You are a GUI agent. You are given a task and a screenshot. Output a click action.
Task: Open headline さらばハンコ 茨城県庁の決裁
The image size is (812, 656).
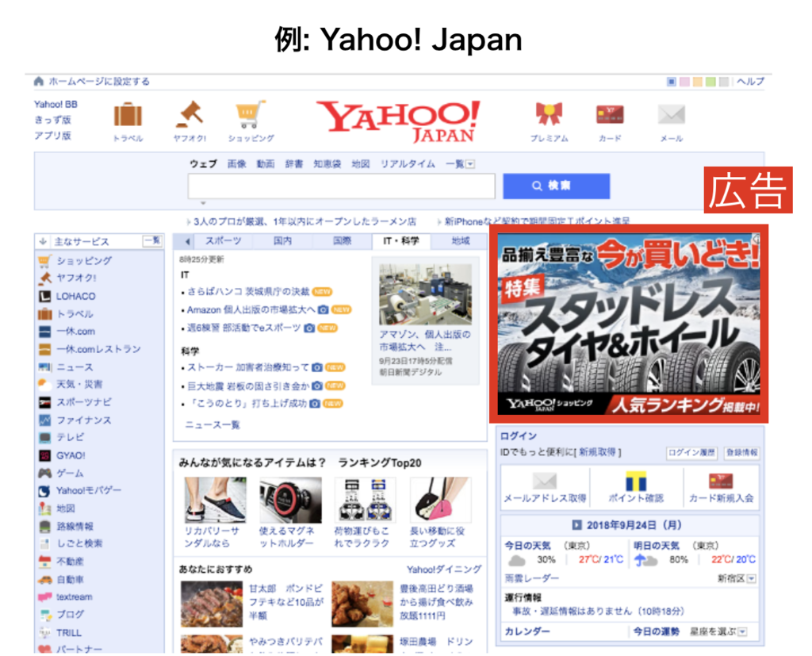click(248, 292)
